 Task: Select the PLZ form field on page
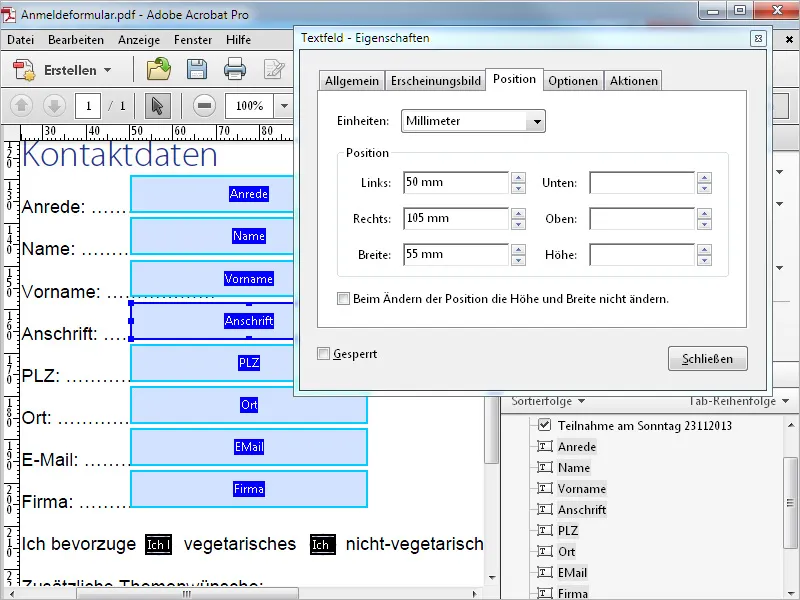pos(212,363)
